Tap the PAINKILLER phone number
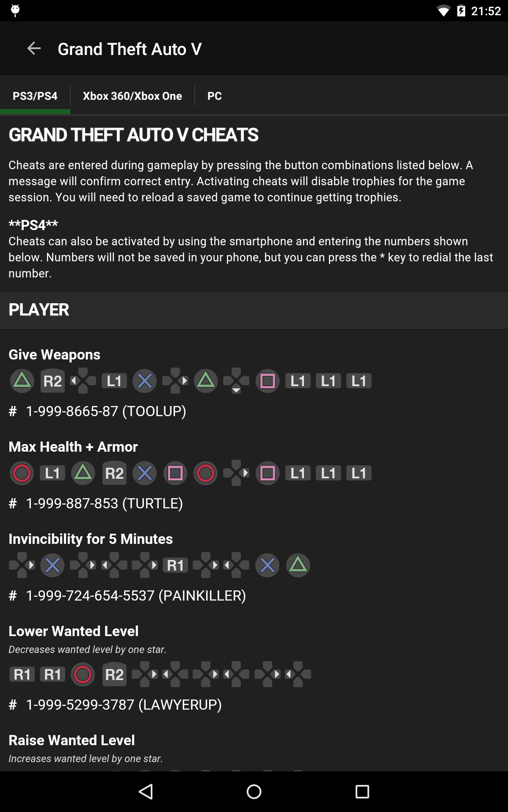The image size is (508, 812). tap(135, 595)
